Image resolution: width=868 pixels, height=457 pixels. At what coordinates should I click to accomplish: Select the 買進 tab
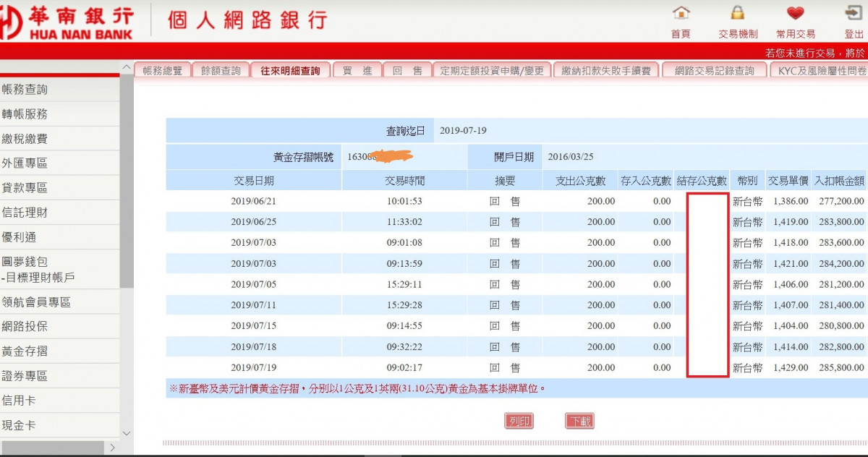pos(357,70)
